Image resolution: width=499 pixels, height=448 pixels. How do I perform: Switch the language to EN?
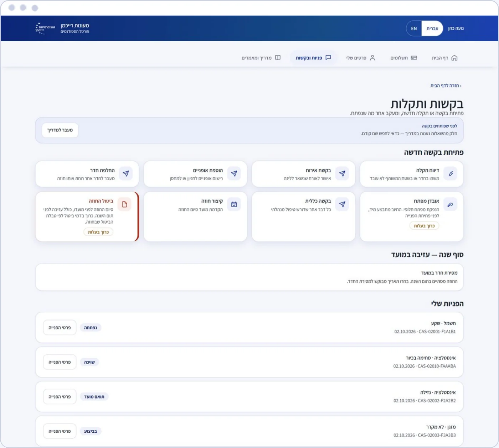point(414,28)
